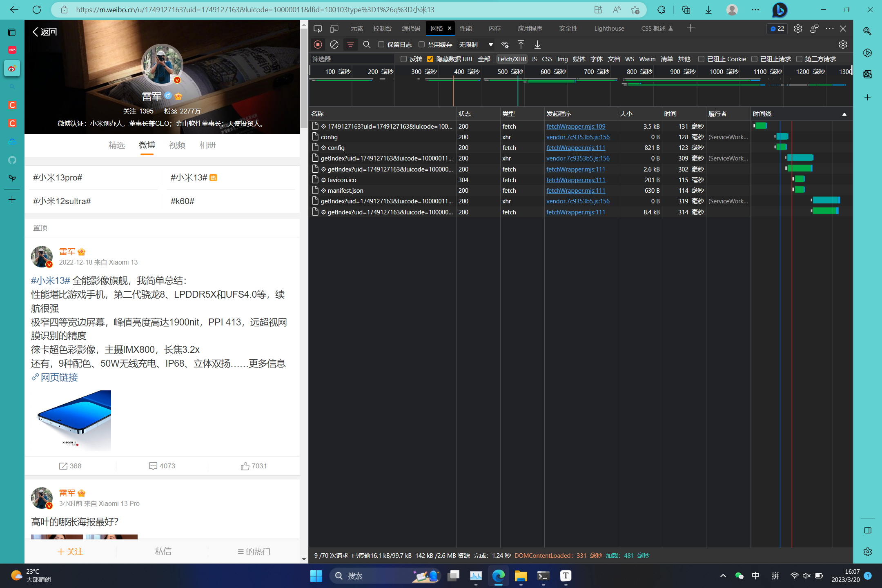This screenshot has height=588, width=882.
Task: Click Bing chat icon in browser
Action: [x=780, y=10]
